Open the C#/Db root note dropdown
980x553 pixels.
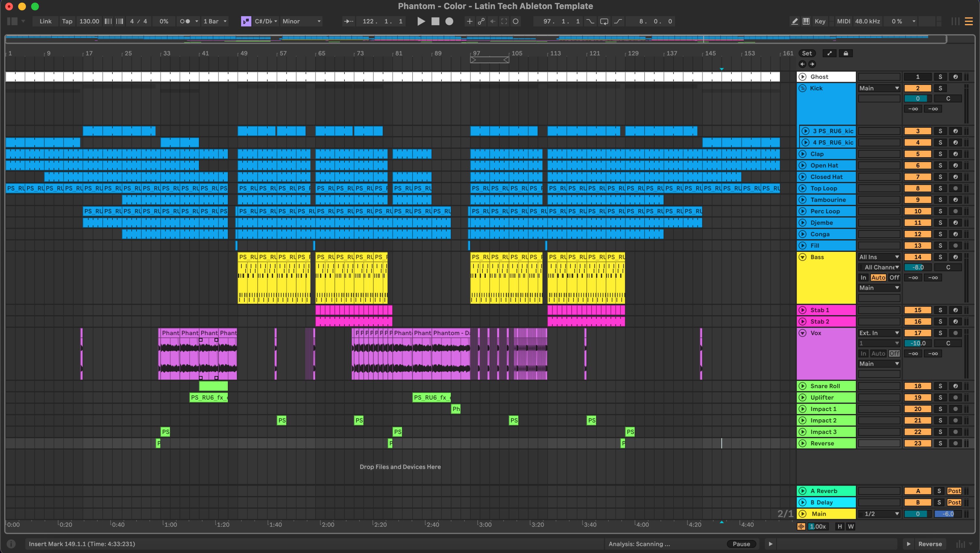coord(266,21)
